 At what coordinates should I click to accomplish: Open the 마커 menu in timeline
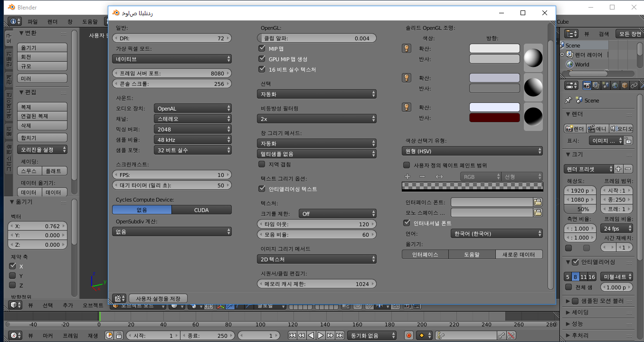(x=48, y=336)
